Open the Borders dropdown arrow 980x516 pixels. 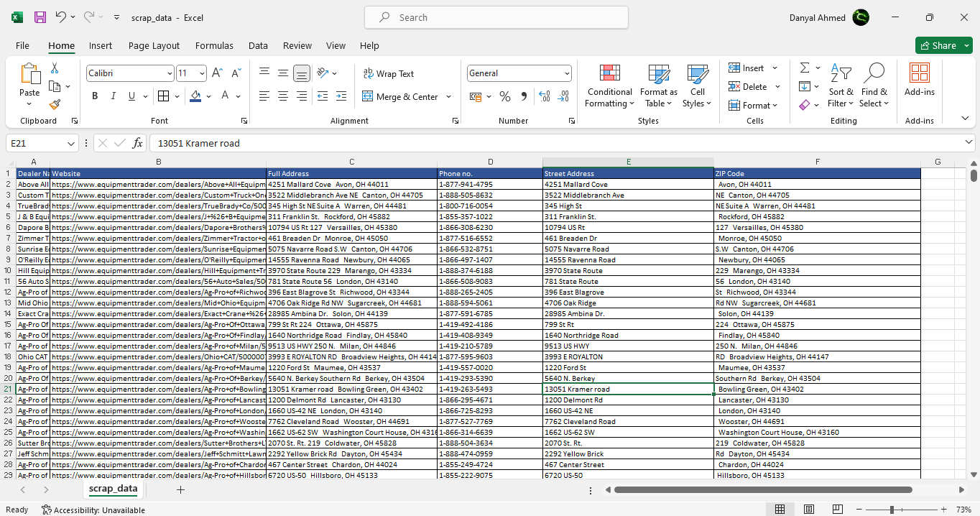177,96
